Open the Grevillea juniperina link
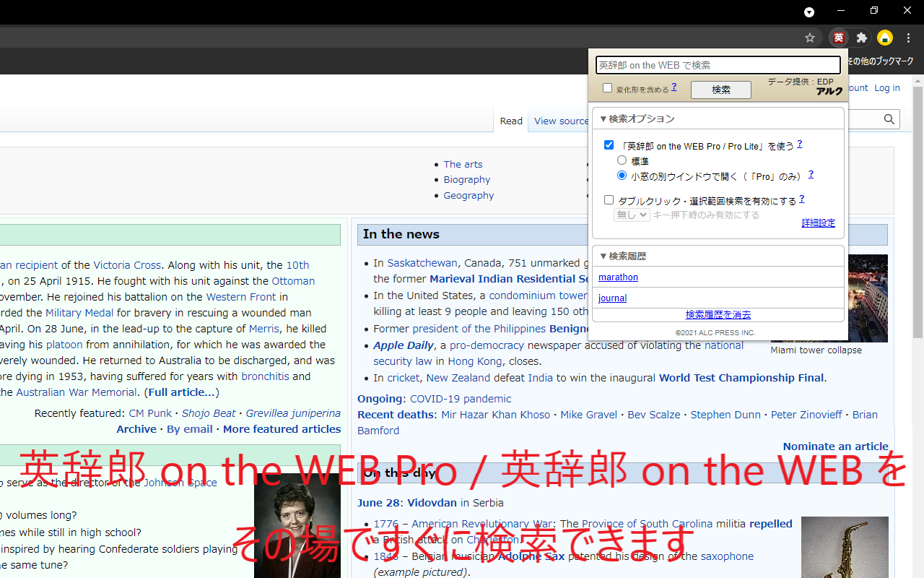The height and width of the screenshot is (578, 924). point(293,413)
